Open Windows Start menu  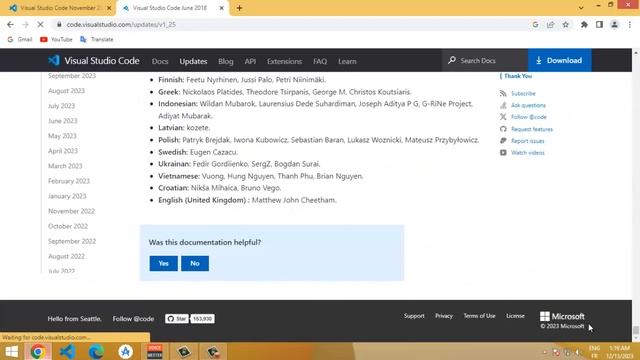click(x=11, y=351)
